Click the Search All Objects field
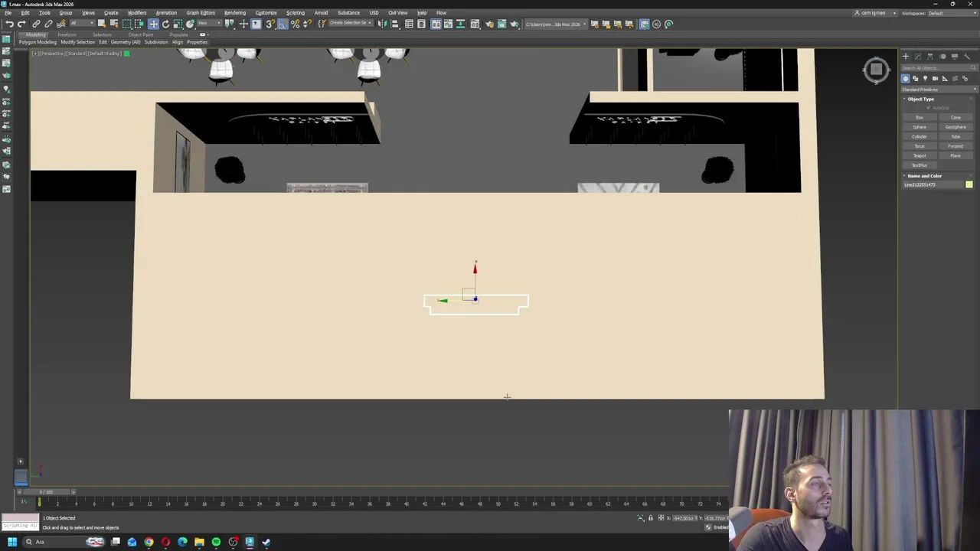This screenshot has height=551, width=980. pos(939,68)
